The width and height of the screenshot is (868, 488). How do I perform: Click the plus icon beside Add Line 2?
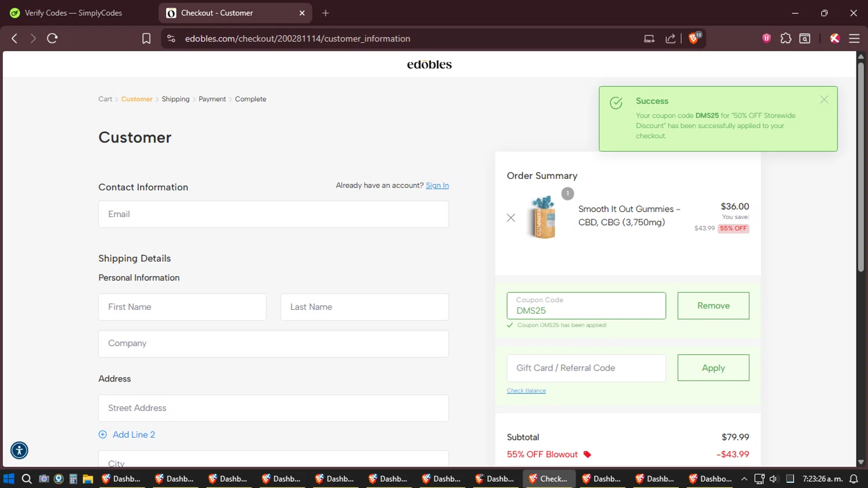point(103,435)
